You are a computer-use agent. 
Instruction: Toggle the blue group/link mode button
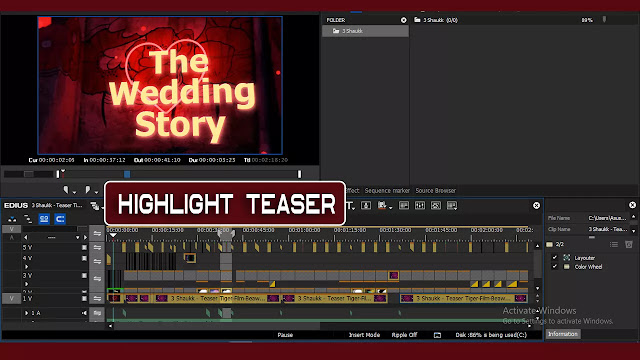(44, 219)
